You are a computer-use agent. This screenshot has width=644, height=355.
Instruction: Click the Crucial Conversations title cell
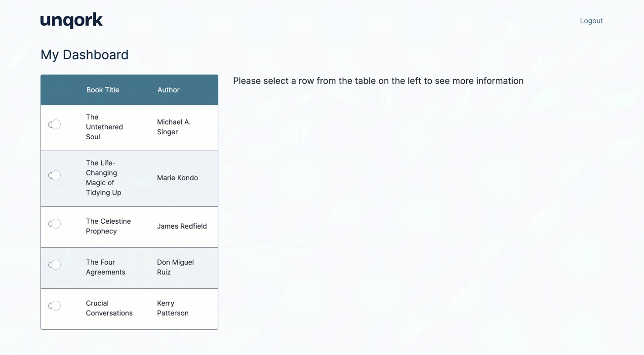(x=109, y=308)
